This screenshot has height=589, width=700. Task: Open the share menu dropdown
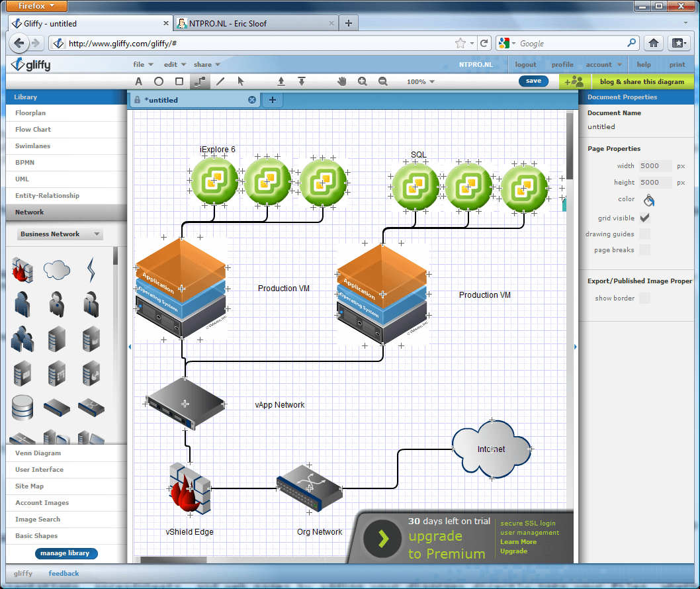coord(206,65)
